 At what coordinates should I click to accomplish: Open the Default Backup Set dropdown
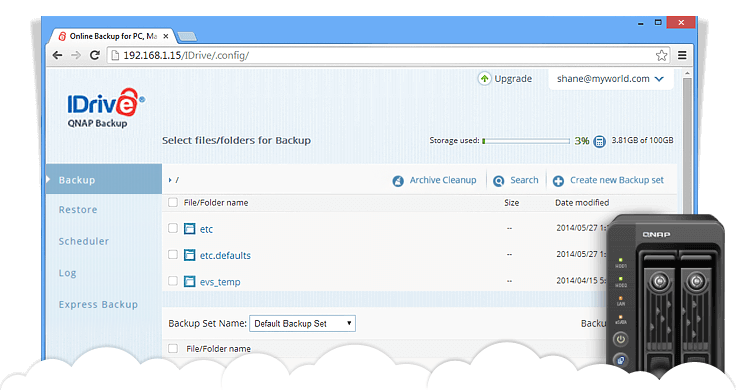tap(302, 324)
